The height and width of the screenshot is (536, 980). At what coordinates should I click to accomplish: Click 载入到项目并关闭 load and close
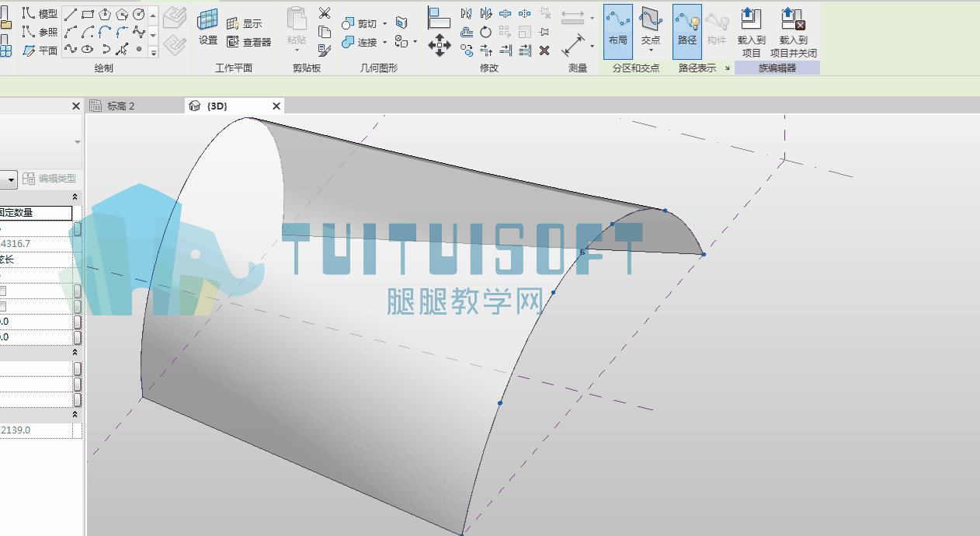794,32
